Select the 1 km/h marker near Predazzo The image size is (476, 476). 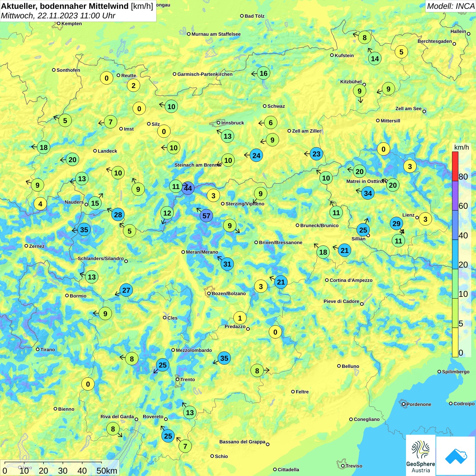point(240,318)
